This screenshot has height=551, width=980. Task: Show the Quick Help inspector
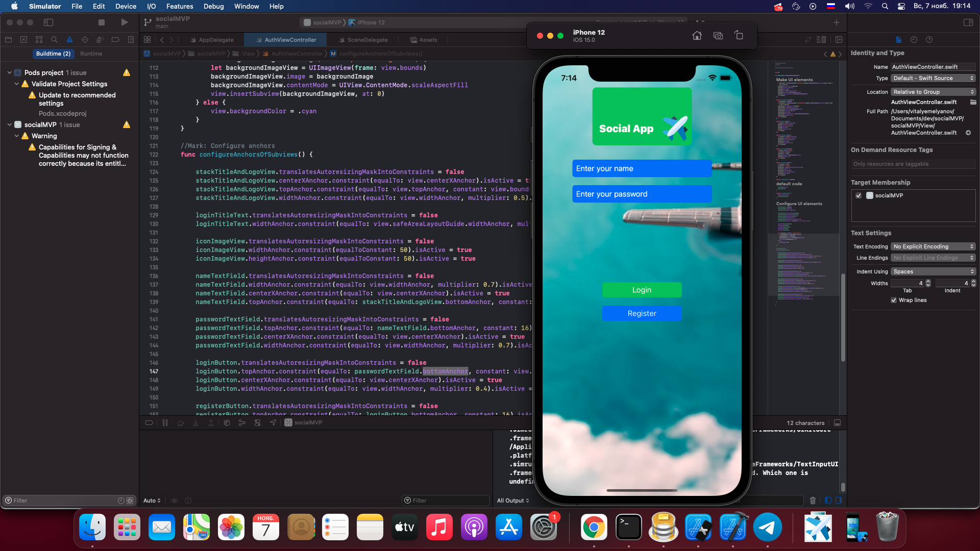pyautogui.click(x=929, y=40)
